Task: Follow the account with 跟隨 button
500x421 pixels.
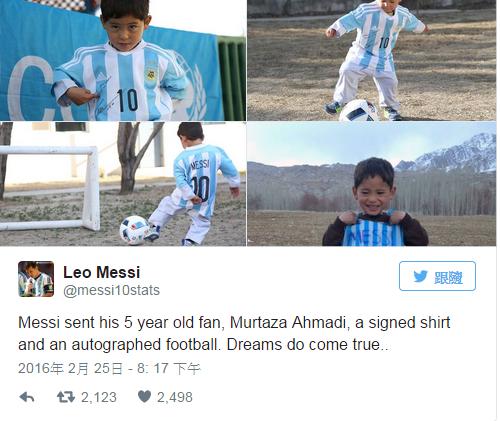Action: point(437,276)
